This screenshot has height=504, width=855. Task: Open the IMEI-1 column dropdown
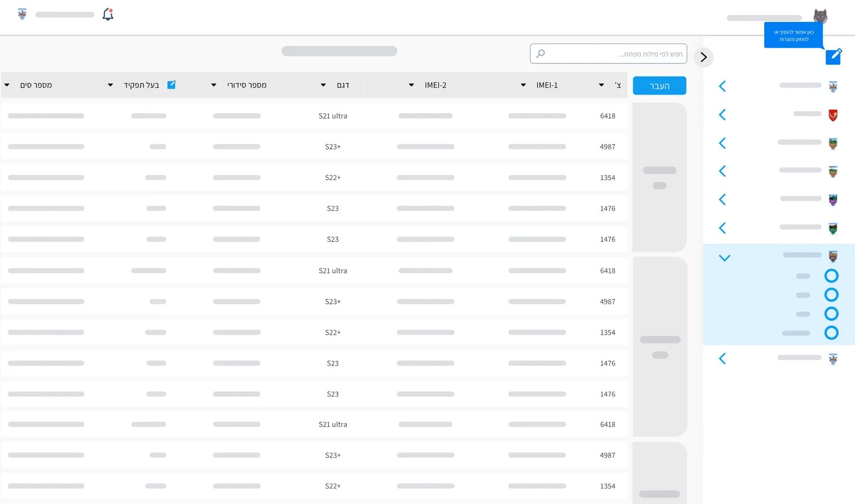pyautogui.click(x=524, y=85)
